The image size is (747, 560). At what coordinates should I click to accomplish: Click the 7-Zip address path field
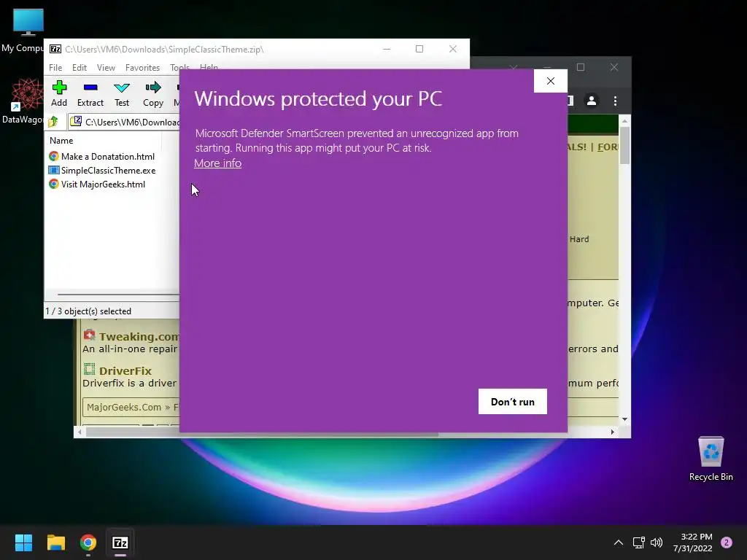pyautogui.click(x=125, y=122)
